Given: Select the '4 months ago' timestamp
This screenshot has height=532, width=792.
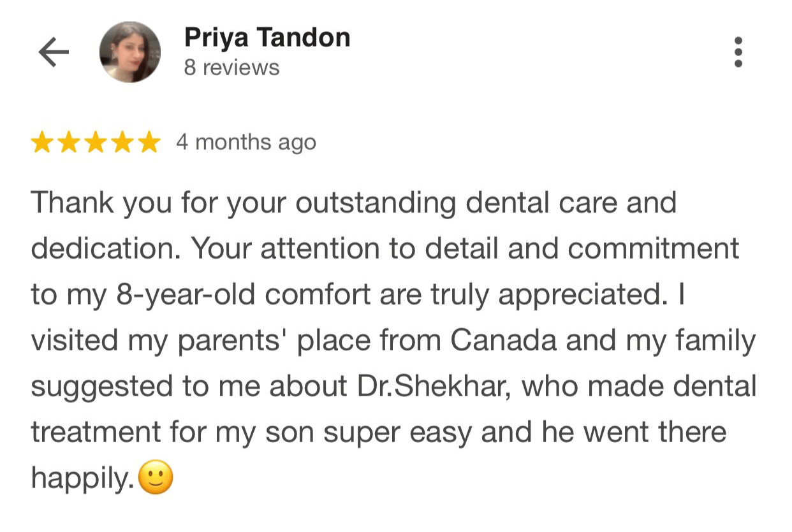Looking at the screenshot, I should pos(246,142).
